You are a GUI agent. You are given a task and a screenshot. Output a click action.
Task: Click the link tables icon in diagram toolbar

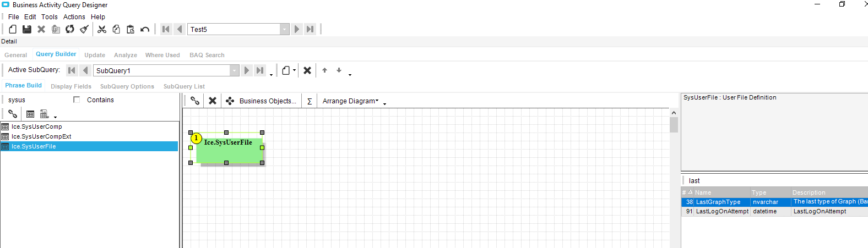tap(195, 101)
